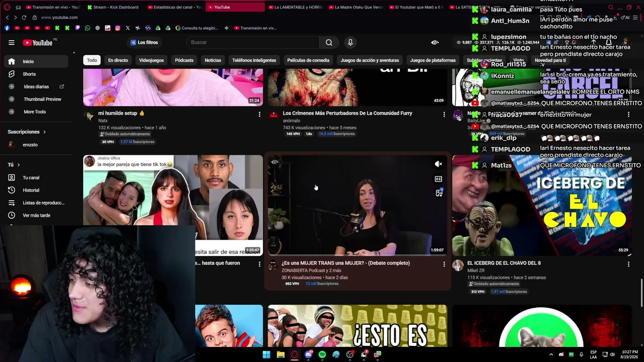
Task: Expand the 'Tú' section
Action: 14,165
